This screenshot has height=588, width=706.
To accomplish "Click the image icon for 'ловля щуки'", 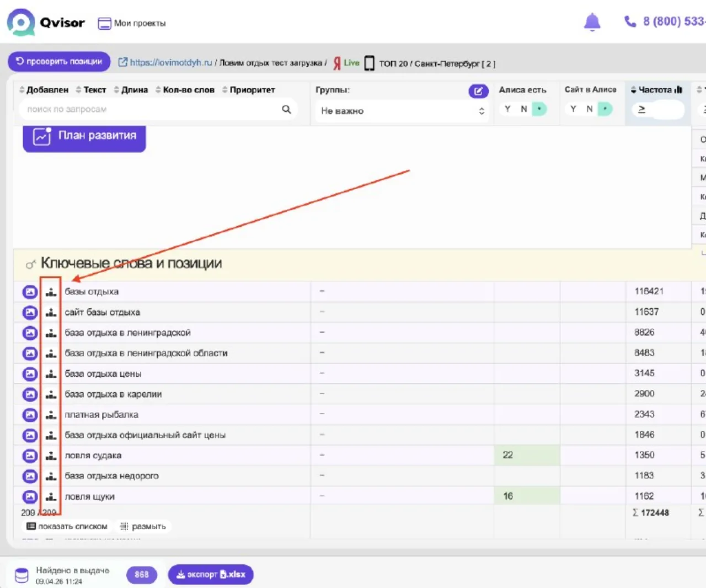I will pos(30,496).
